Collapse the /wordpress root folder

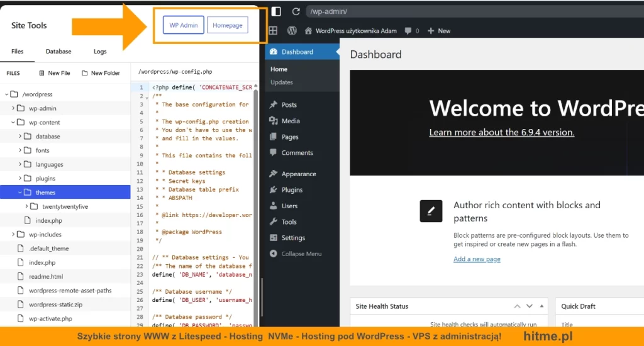pyautogui.click(x=6, y=94)
